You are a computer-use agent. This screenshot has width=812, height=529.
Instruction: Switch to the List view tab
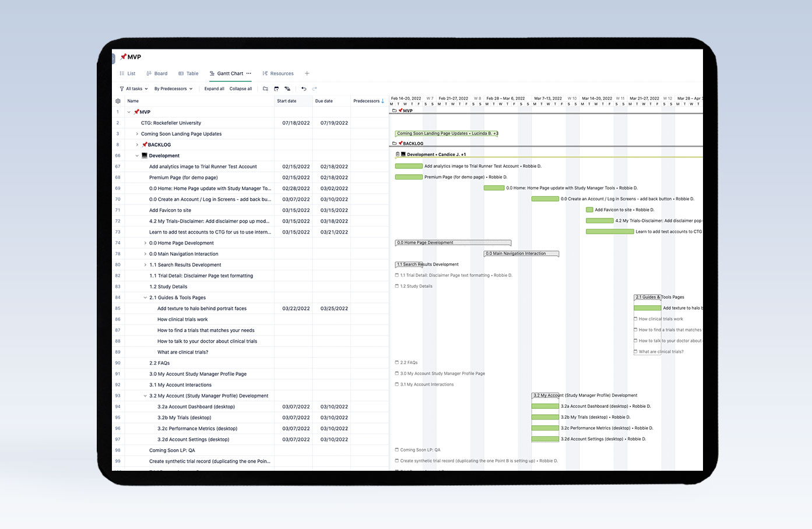128,73
